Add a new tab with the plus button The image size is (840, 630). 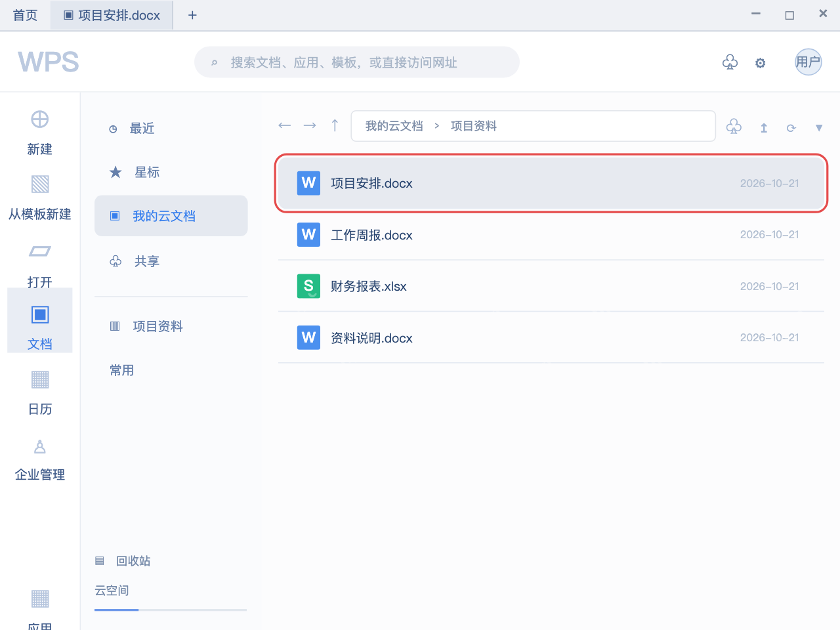point(192,15)
